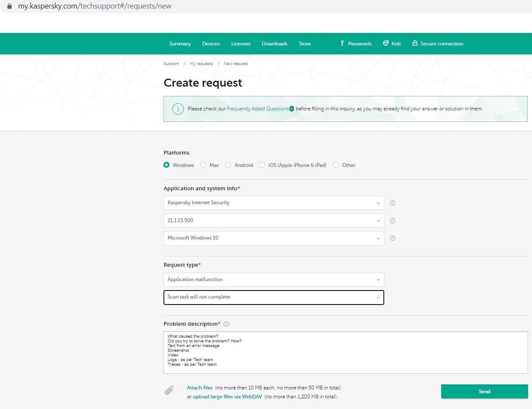The width and height of the screenshot is (532, 409).
Task: Open the Licenses tab
Action: [x=241, y=44]
